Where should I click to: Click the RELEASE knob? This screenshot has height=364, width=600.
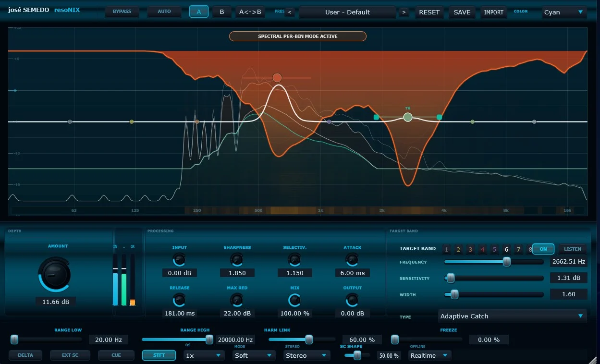(179, 300)
